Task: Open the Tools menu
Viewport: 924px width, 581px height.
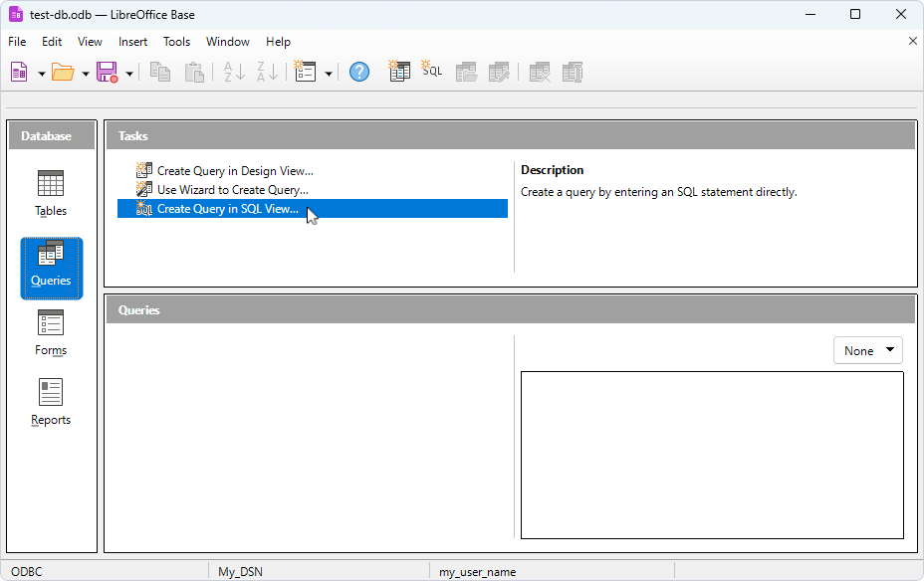Action: (x=177, y=42)
